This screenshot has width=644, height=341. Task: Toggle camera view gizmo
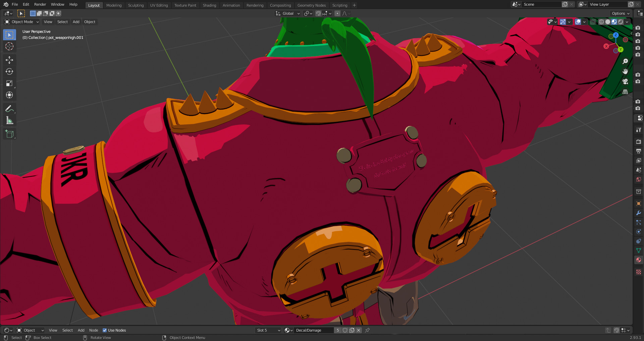pyautogui.click(x=625, y=81)
